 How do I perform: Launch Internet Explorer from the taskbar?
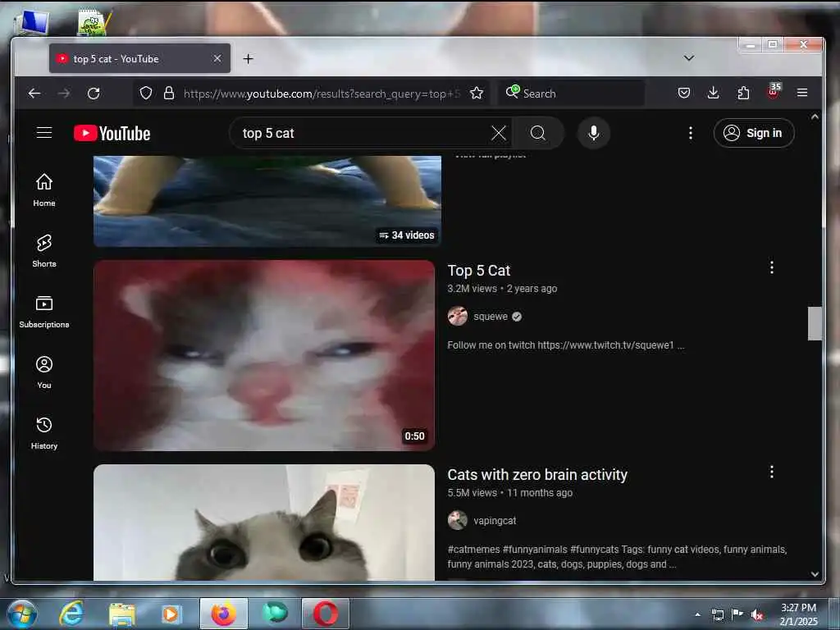(x=71, y=614)
